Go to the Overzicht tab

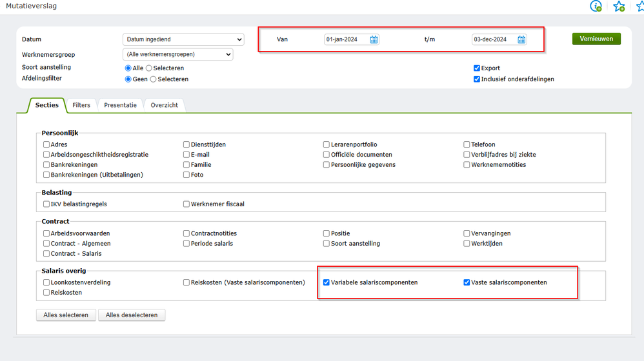[164, 105]
